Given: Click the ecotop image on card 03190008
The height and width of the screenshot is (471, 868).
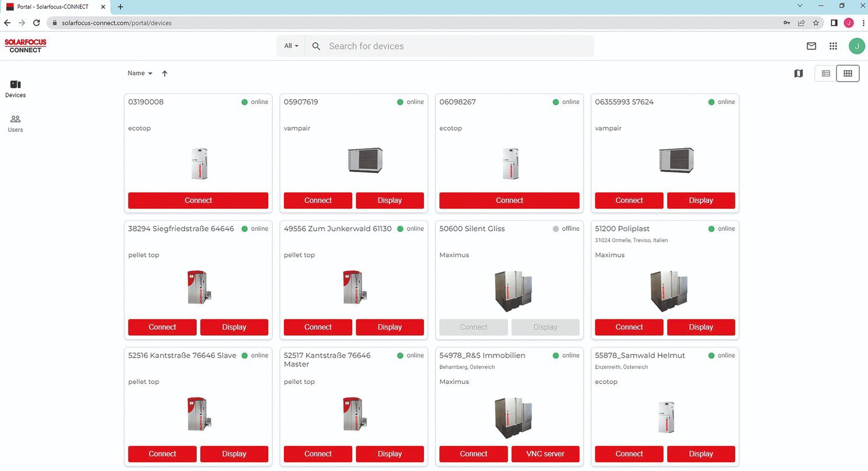Looking at the screenshot, I should (x=199, y=163).
